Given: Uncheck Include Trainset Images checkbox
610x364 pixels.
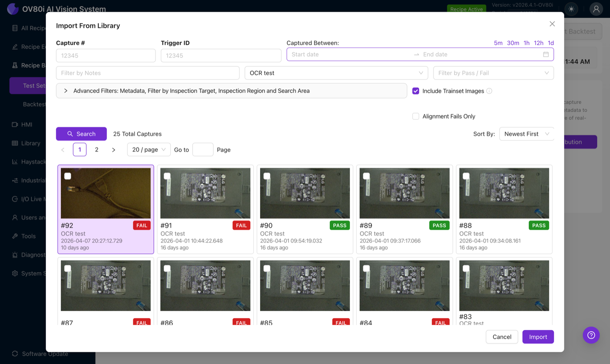Looking at the screenshot, I should (416, 91).
